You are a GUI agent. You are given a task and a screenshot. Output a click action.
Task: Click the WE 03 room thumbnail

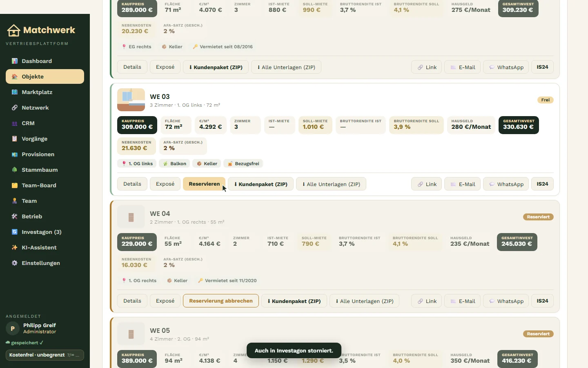[131, 100]
